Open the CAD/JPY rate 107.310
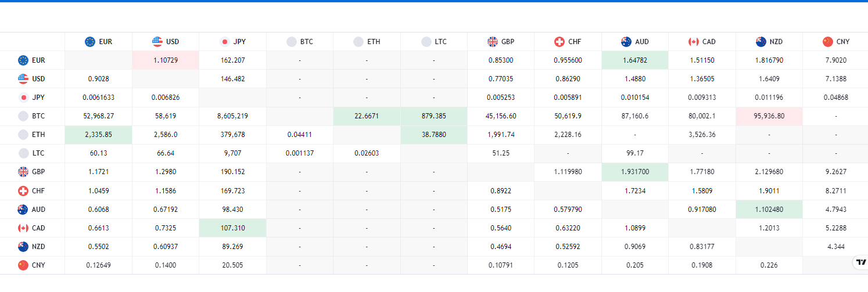This screenshot has width=868, height=292. [232, 228]
